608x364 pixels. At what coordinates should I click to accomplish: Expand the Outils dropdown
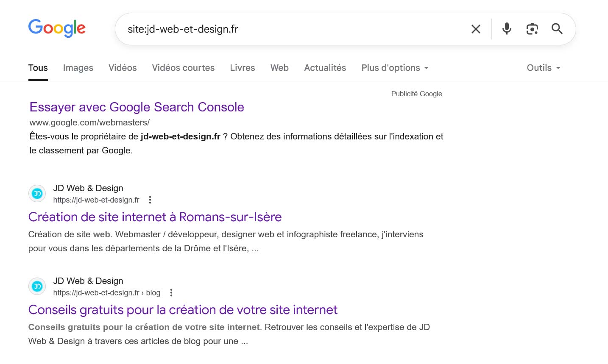[544, 68]
